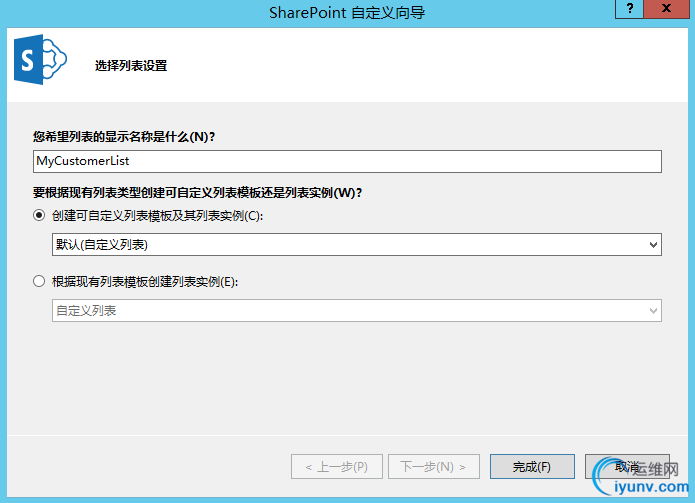695x503 pixels.
Task: Click the 完成(F) finish button
Action: coord(532,467)
